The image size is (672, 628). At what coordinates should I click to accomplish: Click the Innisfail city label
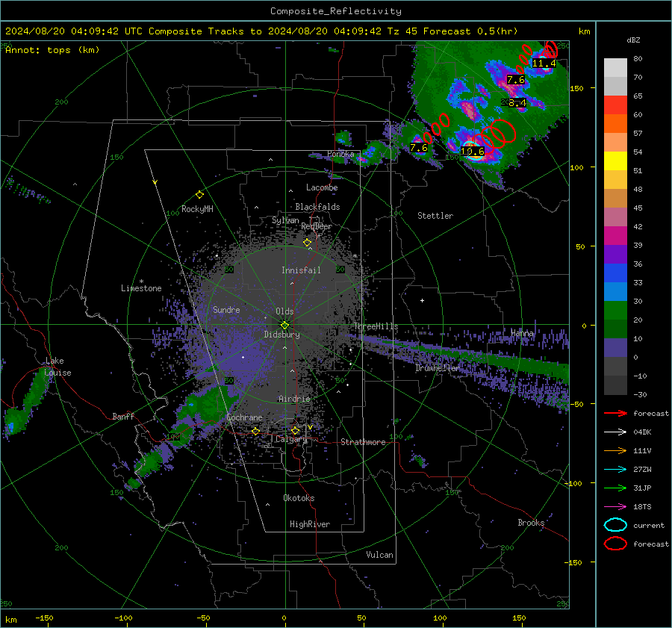coord(301,270)
